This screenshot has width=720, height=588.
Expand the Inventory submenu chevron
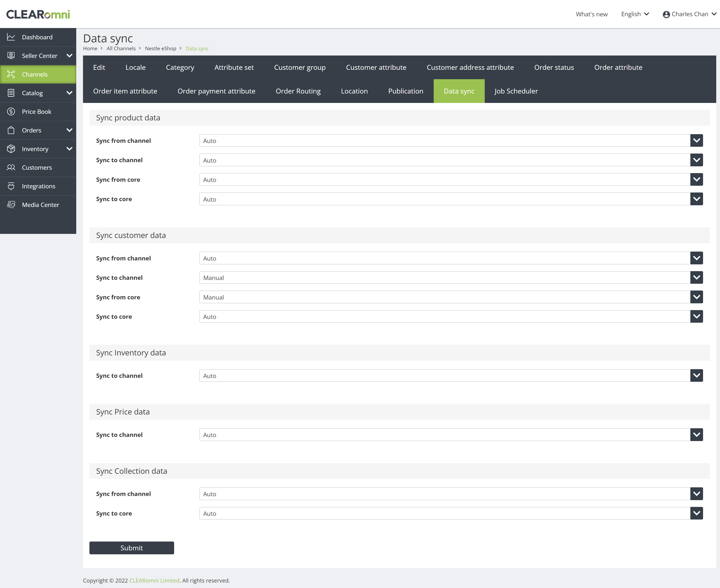point(69,149)
